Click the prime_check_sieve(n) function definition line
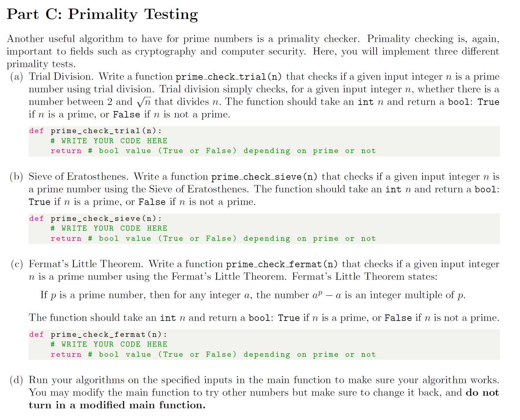This screenshot has height=420, width=520. click(95, 219)
